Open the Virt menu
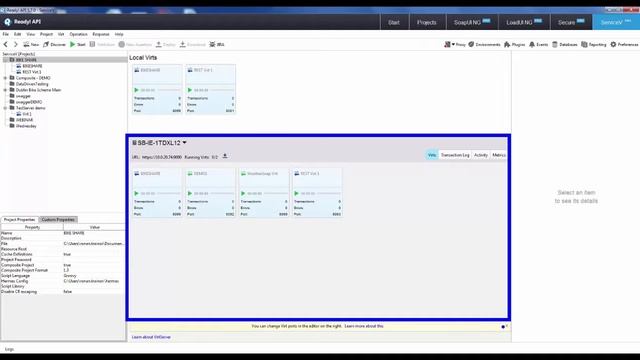 point(61,34)
